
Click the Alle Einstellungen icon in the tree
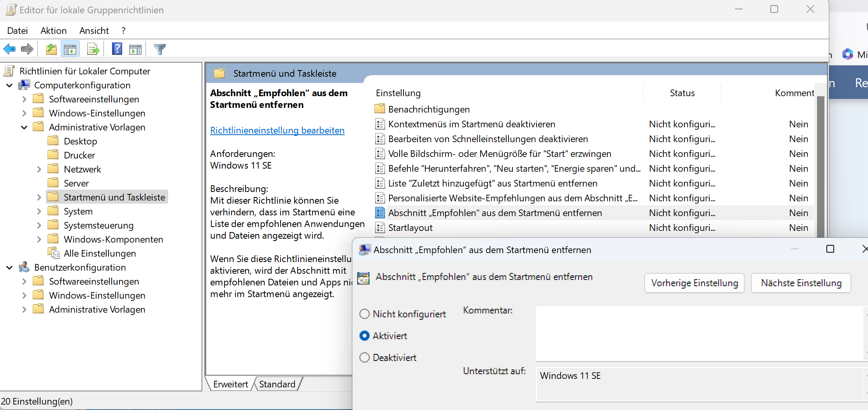tap(54, 253)
